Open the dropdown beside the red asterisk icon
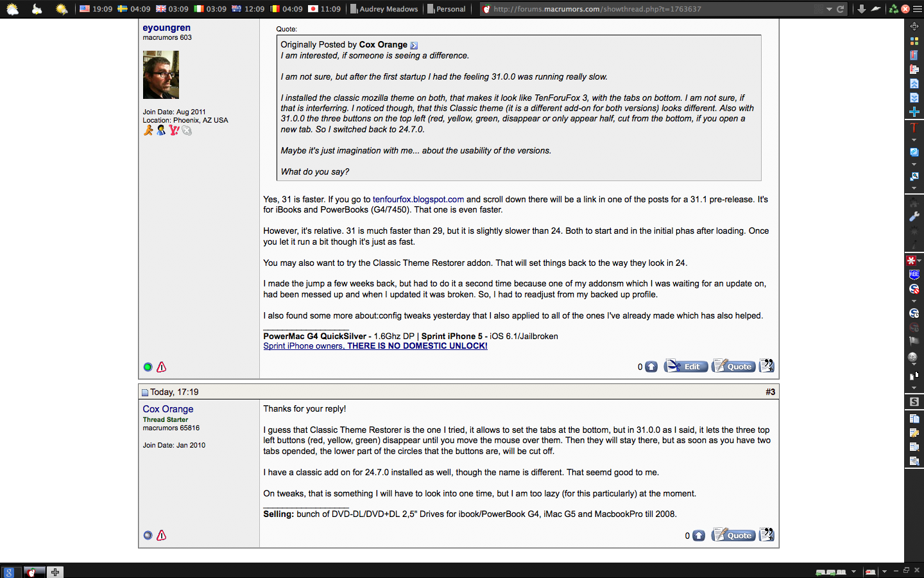Viewport: 924px width, 578px height. click(920, 261)
